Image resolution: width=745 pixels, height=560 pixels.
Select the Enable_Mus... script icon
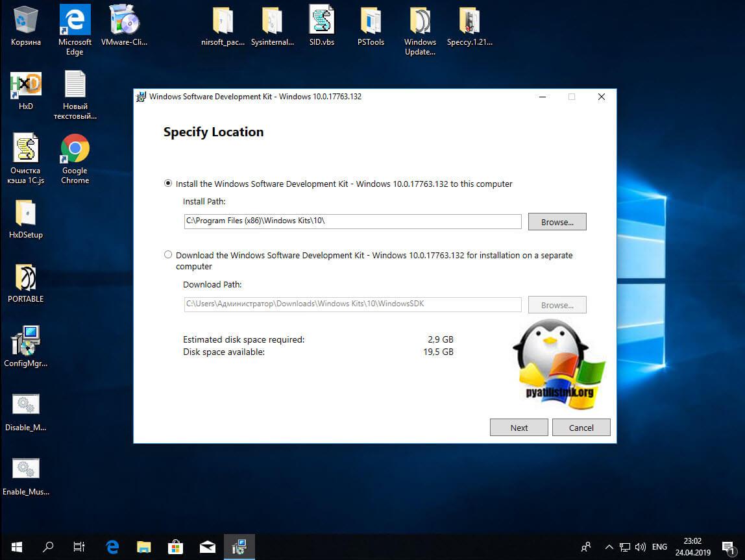pyautogui.click(x=26, y=476)
